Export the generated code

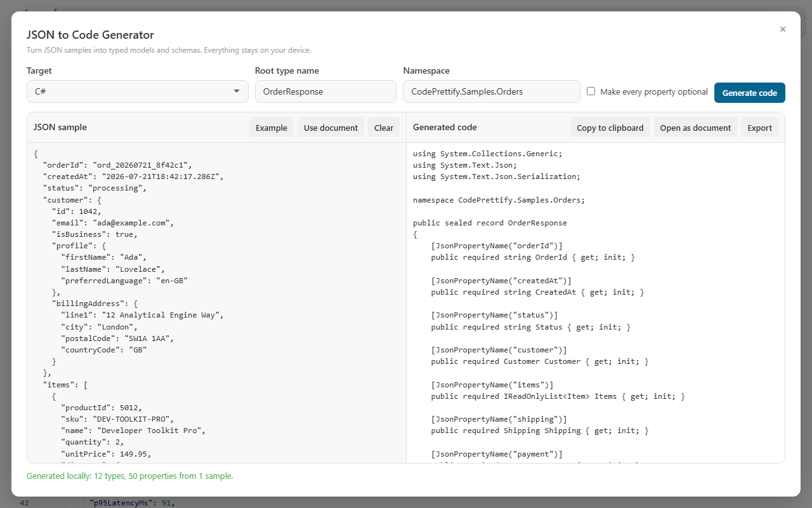tap(759, 128)
